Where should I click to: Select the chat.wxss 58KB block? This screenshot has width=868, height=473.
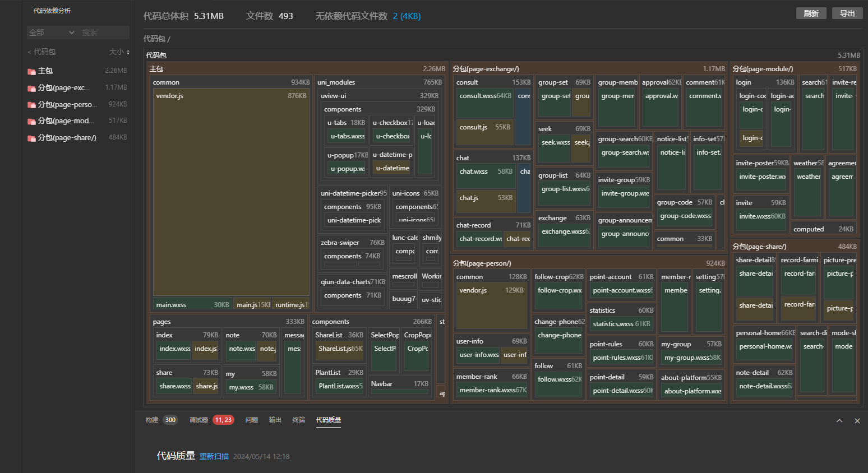[x=486, y=177]
